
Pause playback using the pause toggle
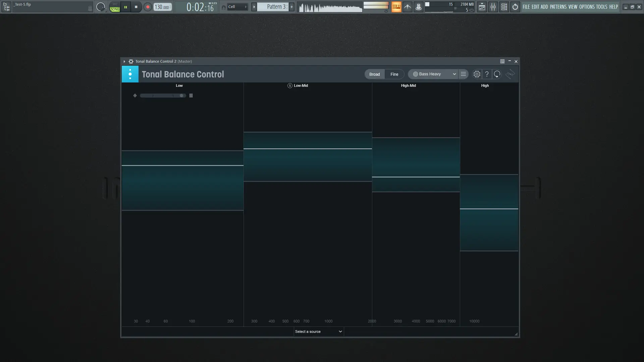[x=125, y=7]
